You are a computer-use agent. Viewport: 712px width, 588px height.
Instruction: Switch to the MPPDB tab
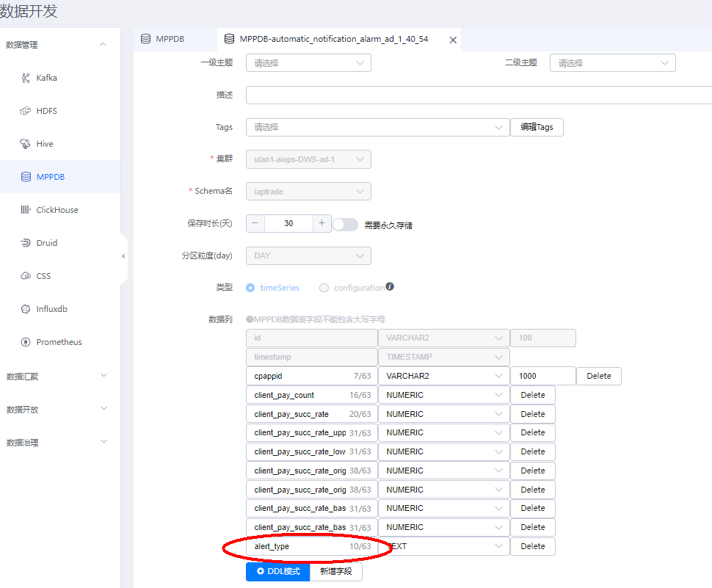click(x=170, y=39)
